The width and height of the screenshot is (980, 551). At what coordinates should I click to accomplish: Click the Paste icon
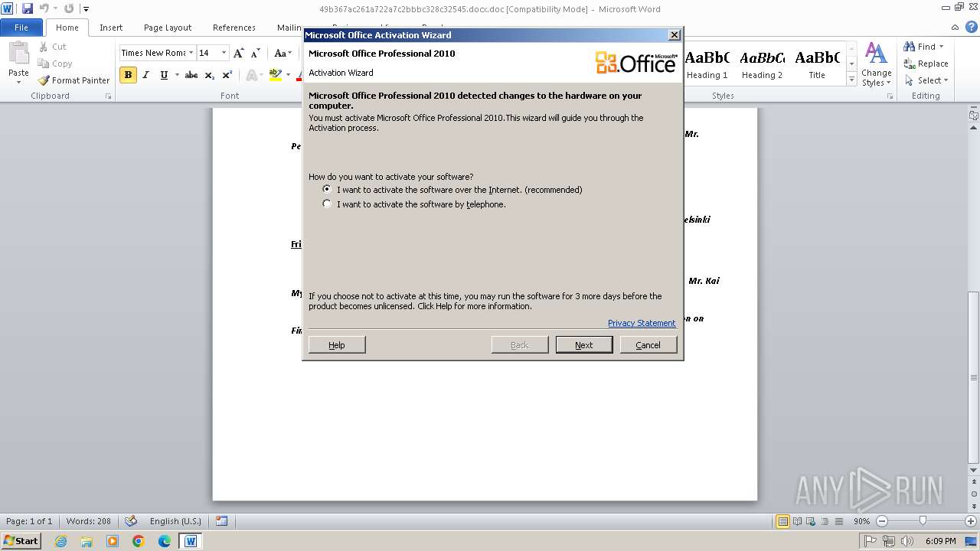coord(18,54)
